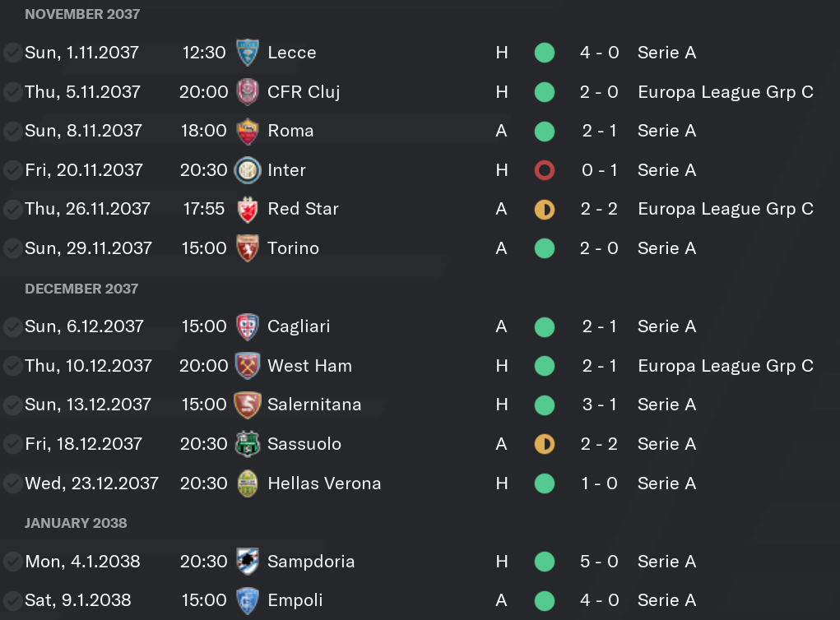This screenshot has width=840, height=620.
Task: Collapse the NOVEMBER 2037 month header
Action: (82, 14)
